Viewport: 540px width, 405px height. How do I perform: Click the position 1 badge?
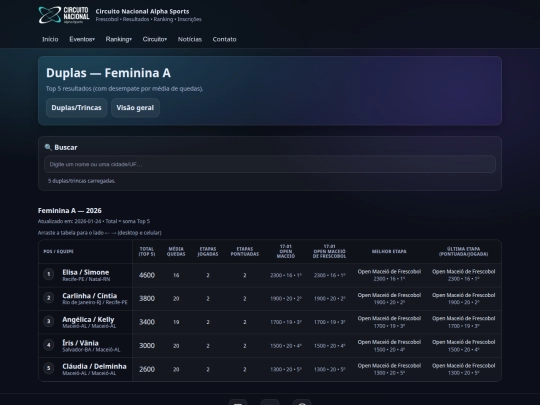[x=49, y=274]
